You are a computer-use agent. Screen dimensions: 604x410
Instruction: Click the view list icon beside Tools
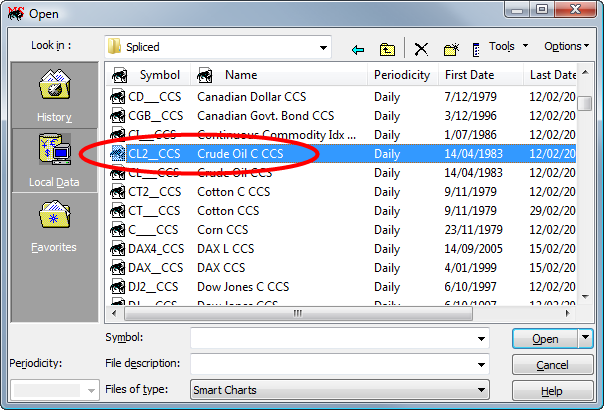(475, 48)
